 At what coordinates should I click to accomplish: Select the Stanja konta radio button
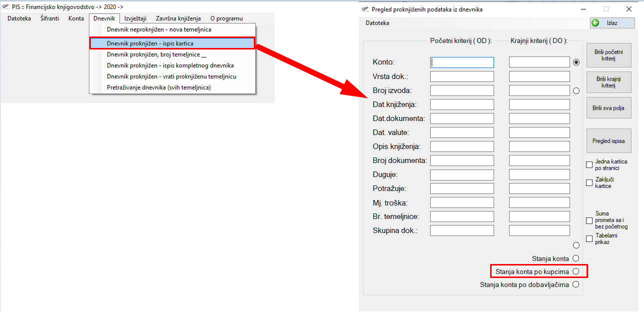click(x=576, y=258)
